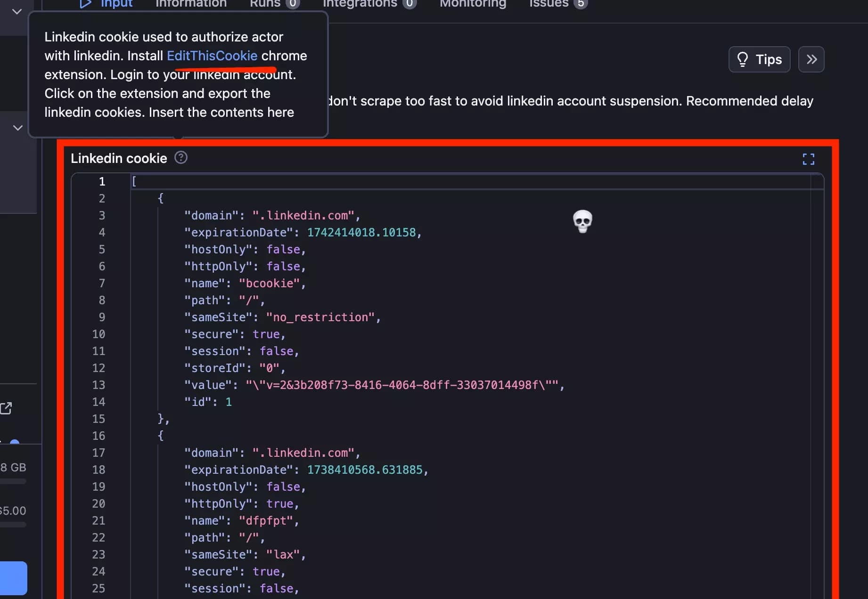The image size is (868, 599).
Task: Collapse the lower sidebar section using its chevron
Action: click(17, 128)
